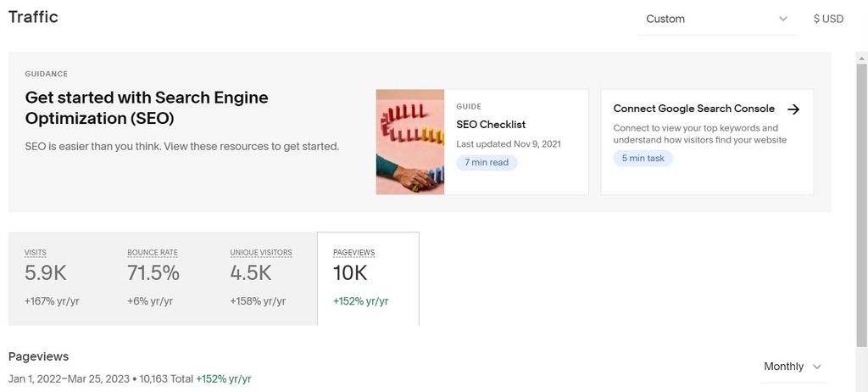Click the Pageviews chart title
The width and height of the screenshot is (868, 392).
38,356
